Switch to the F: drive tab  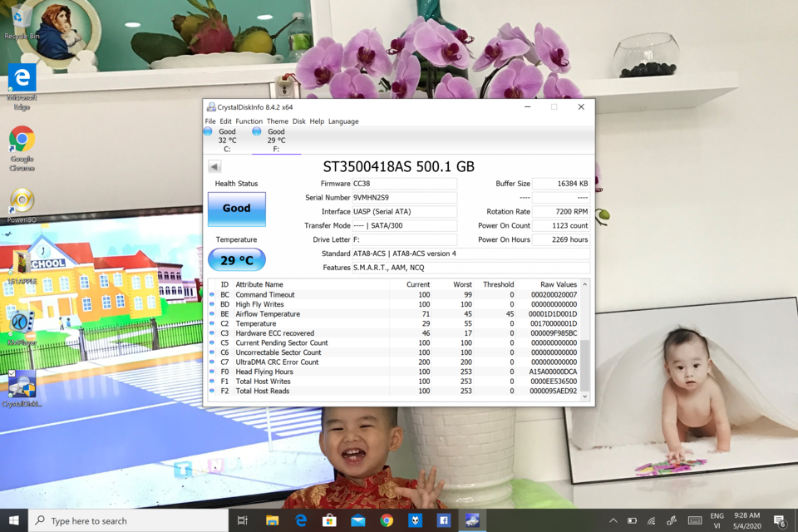click(276, 140)
